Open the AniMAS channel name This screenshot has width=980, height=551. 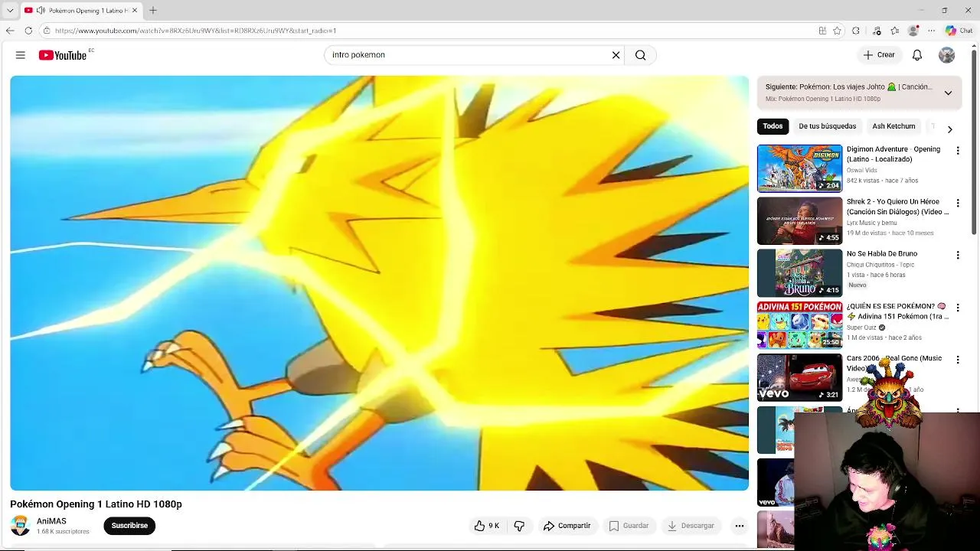[51, 521]
